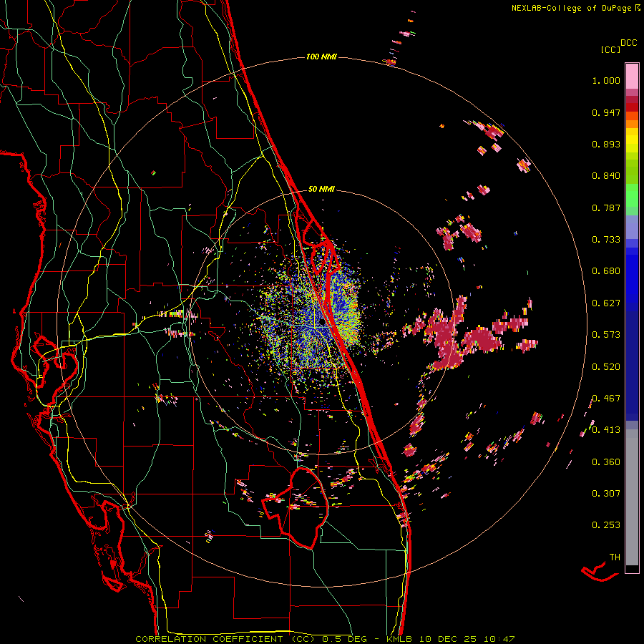Click the 0.520 scale value
644x644 pixels.
click(x=606, y=367)
